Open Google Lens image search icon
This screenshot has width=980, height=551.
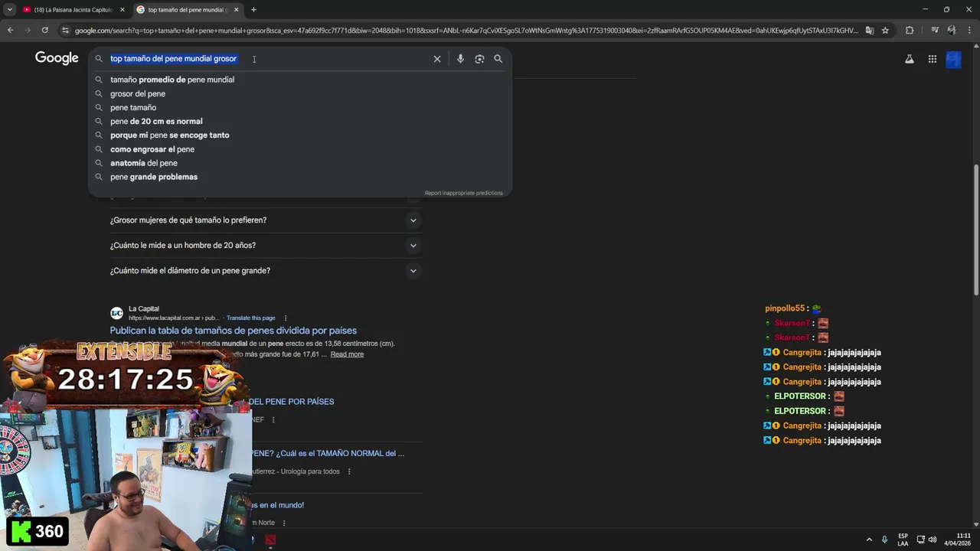(479, 59)
